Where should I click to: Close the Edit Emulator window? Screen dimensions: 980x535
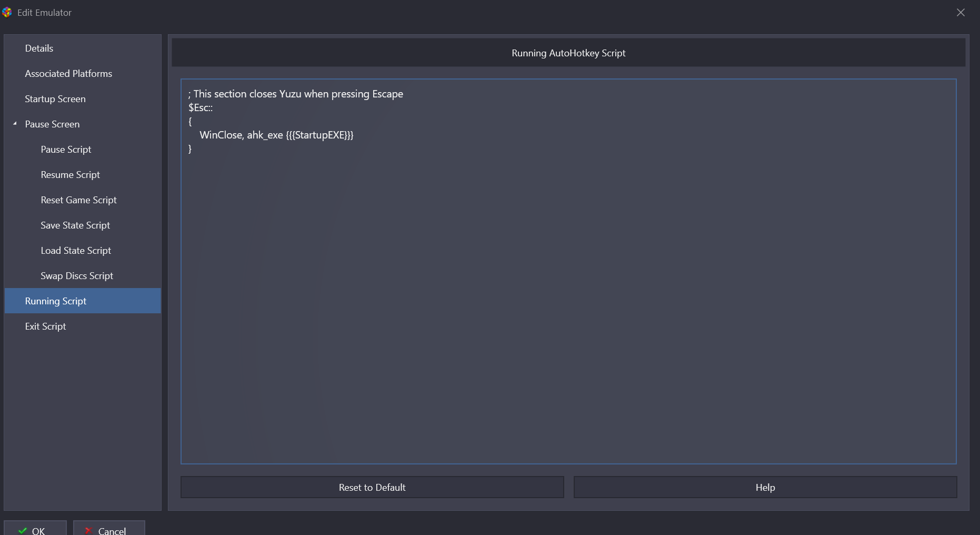coord(961,13)
